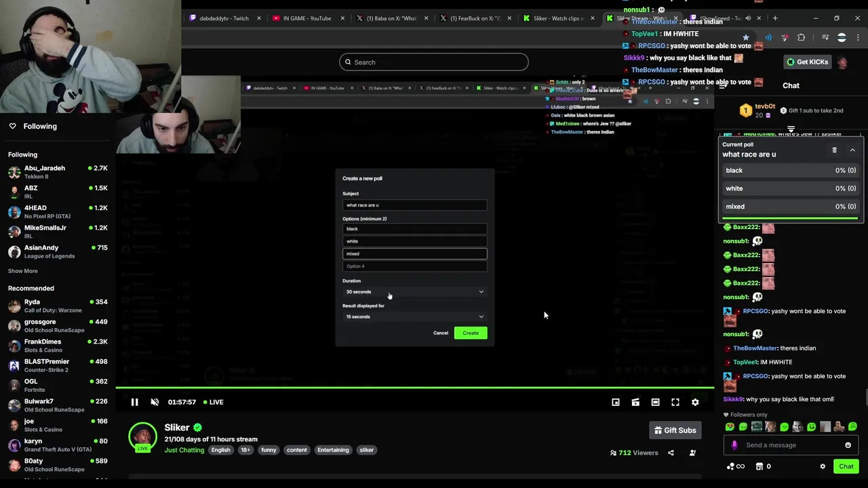Image resolution: width=868 pixels, height=488 pixels.
Task: Click Create in the poll dialog
Action: 471,333
